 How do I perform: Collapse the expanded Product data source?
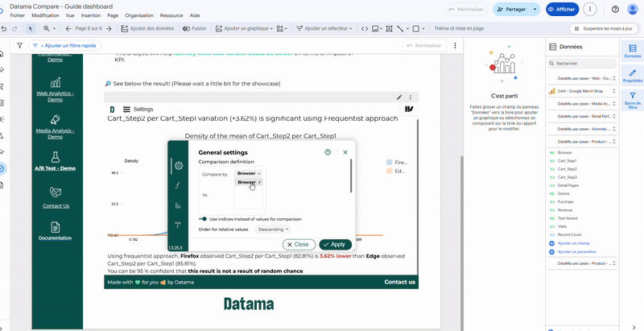[x=613, y=141]
